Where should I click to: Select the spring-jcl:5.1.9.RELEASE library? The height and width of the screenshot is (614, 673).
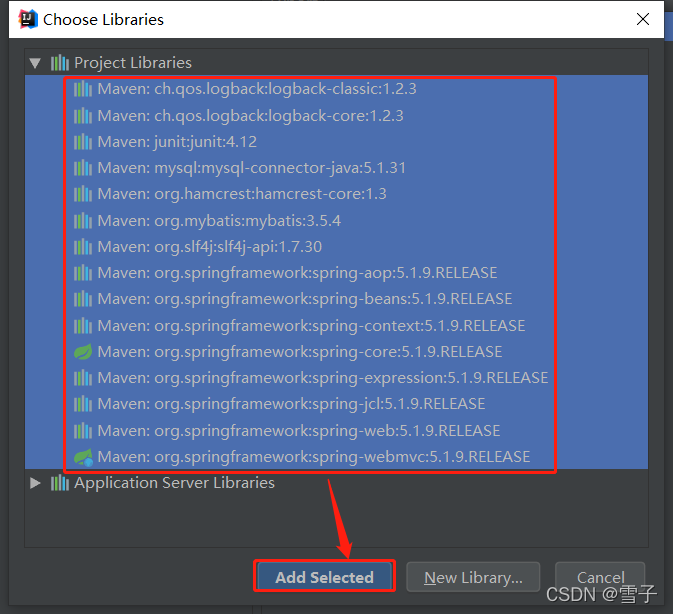(x=336, y=404)
